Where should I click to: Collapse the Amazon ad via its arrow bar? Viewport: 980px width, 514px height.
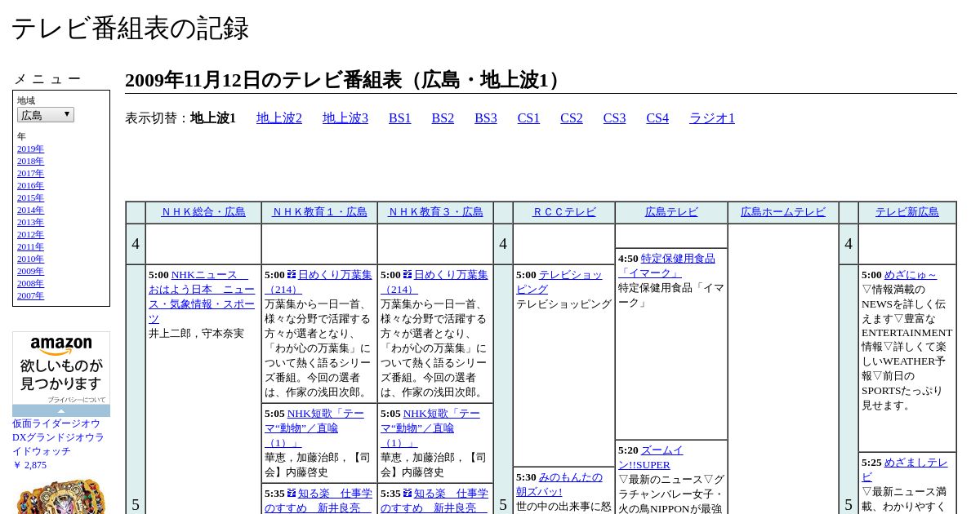(61, 411)
